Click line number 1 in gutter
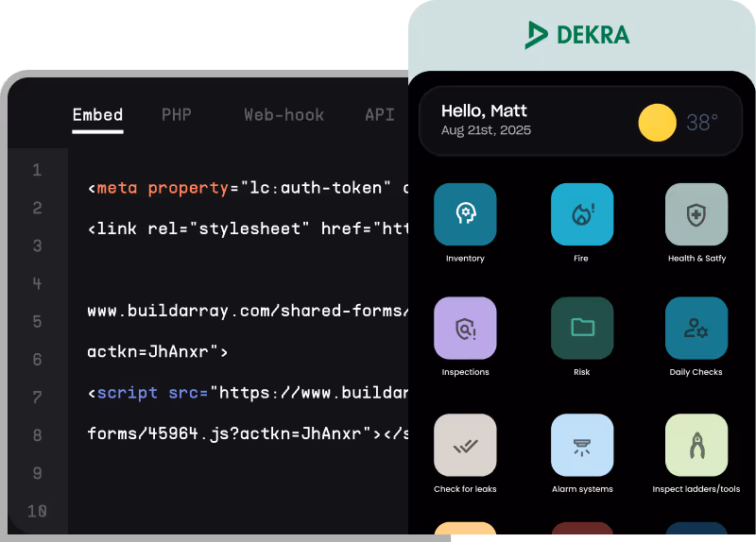Image resolution: width=756 pixels, height=542 pixels. tap(37, 170)
